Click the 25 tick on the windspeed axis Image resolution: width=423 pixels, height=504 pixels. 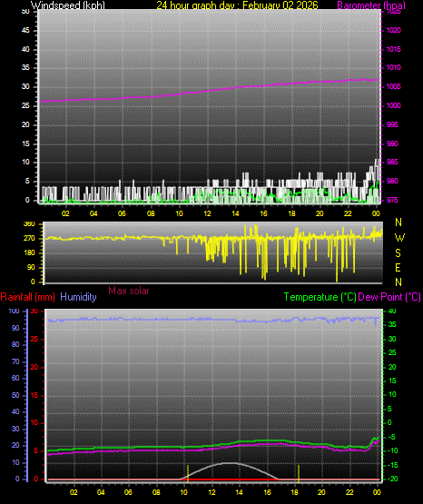coord(25,105)
